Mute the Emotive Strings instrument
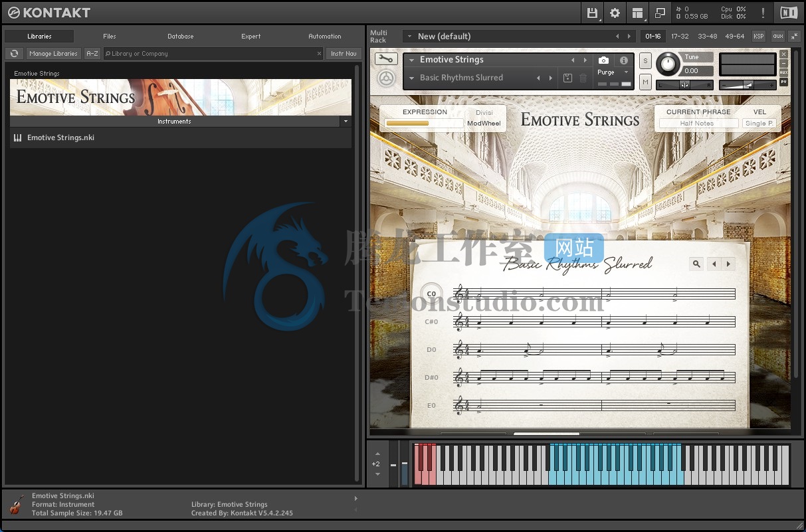Viewport: 806px width, 532px height. click(645, 82)
